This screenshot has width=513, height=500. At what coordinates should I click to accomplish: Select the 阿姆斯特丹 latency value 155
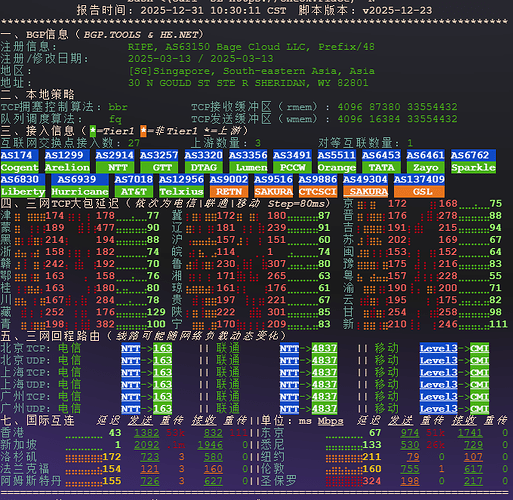point(112,481)
